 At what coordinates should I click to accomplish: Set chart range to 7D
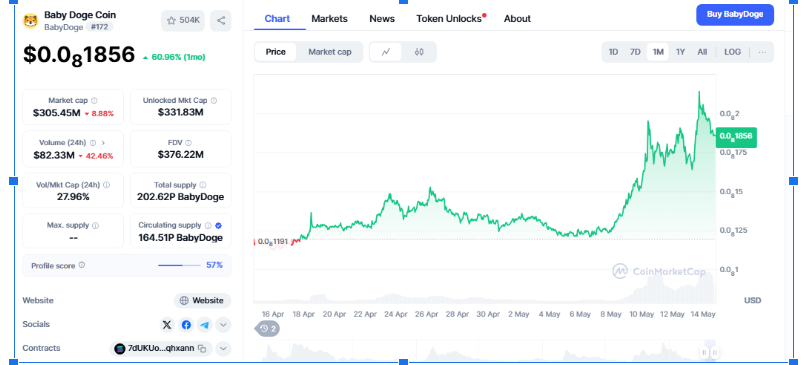[635, 52]
